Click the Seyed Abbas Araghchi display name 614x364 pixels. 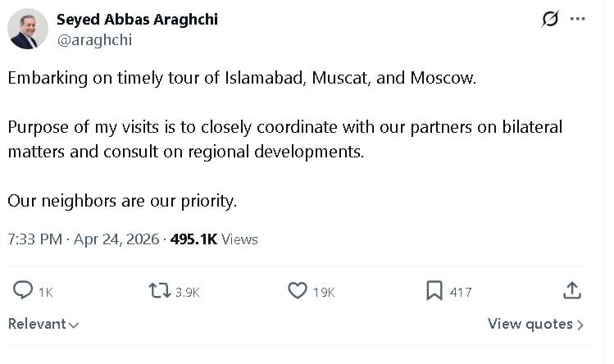(137, 19)
